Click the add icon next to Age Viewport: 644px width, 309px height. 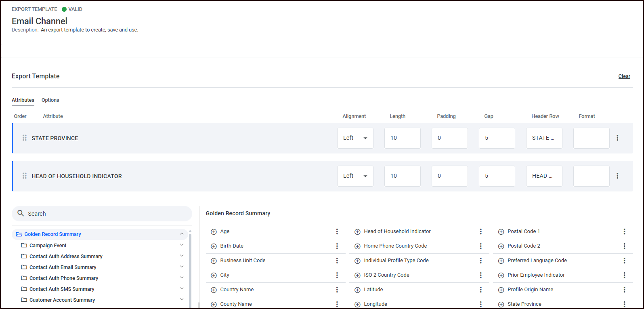coord(214,232)
